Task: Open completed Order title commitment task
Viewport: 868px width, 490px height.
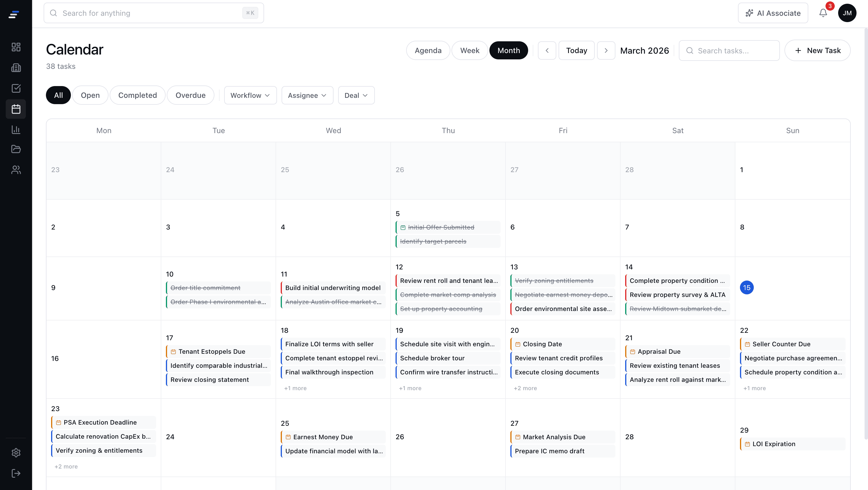Action: click(x=218, y=288)
